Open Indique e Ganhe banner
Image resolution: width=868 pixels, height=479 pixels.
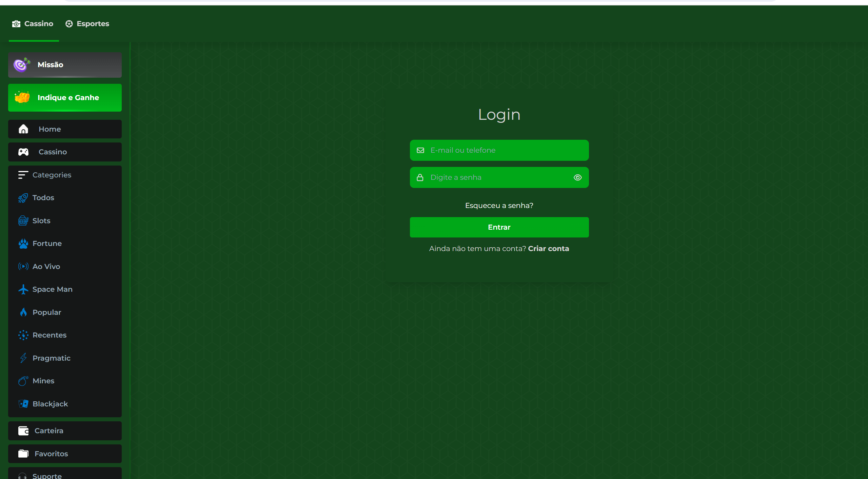click(x=65, y=98)
